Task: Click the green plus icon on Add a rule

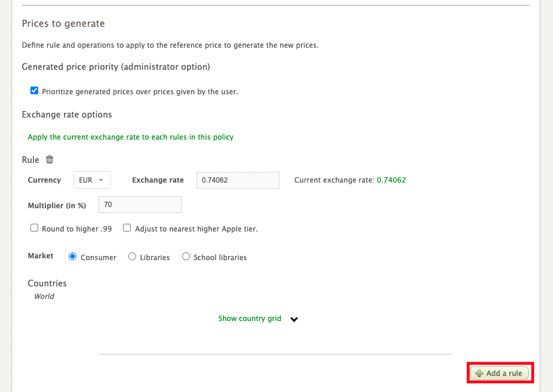Action: click(x=479, y=374)
